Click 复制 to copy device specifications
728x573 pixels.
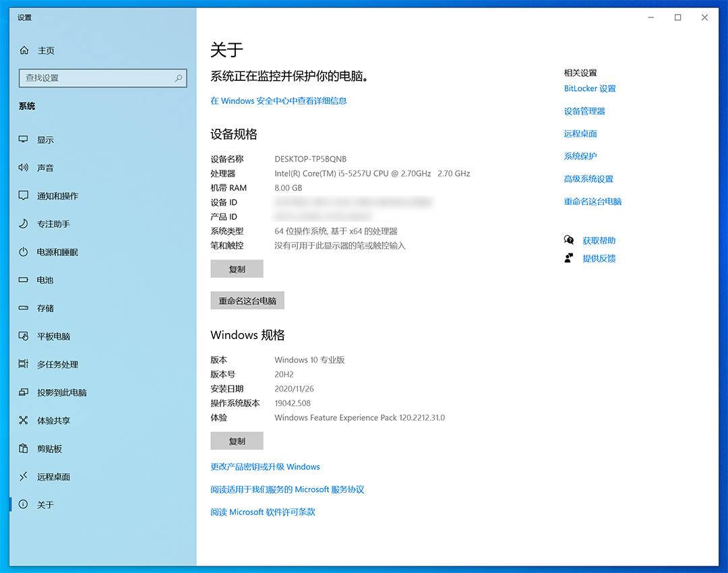[237, 268]
